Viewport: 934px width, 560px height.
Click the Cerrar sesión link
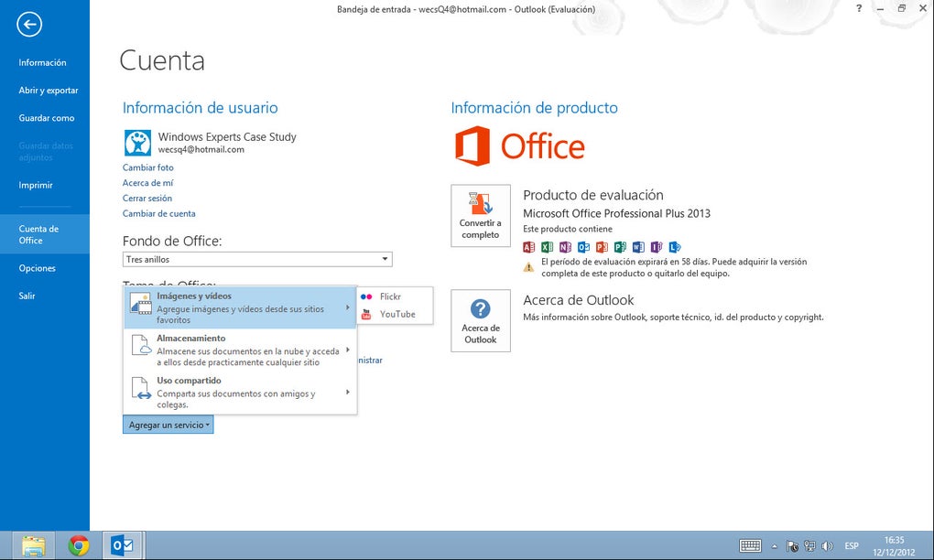click(x=147, y=199)
